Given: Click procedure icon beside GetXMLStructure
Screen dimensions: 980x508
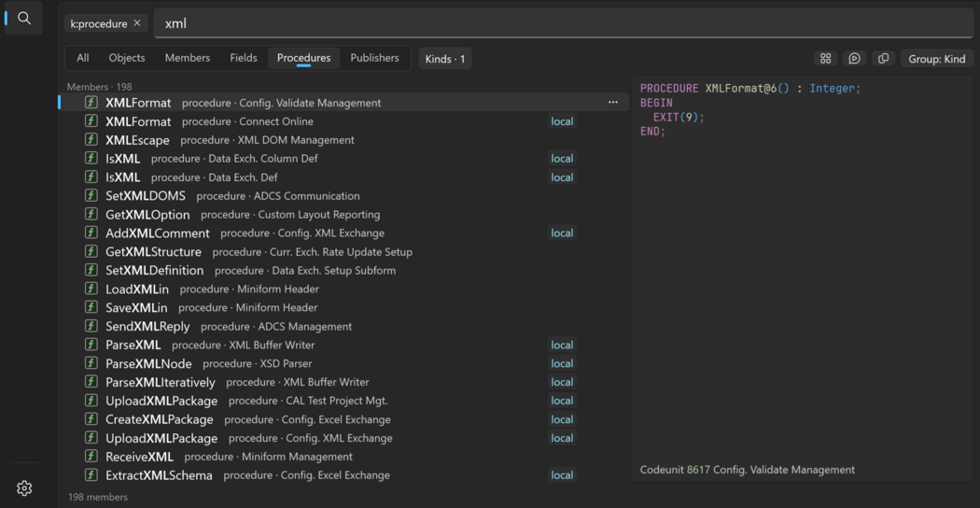Looking at the screenshot, I should pyautogui.click(x=91, y=251).
